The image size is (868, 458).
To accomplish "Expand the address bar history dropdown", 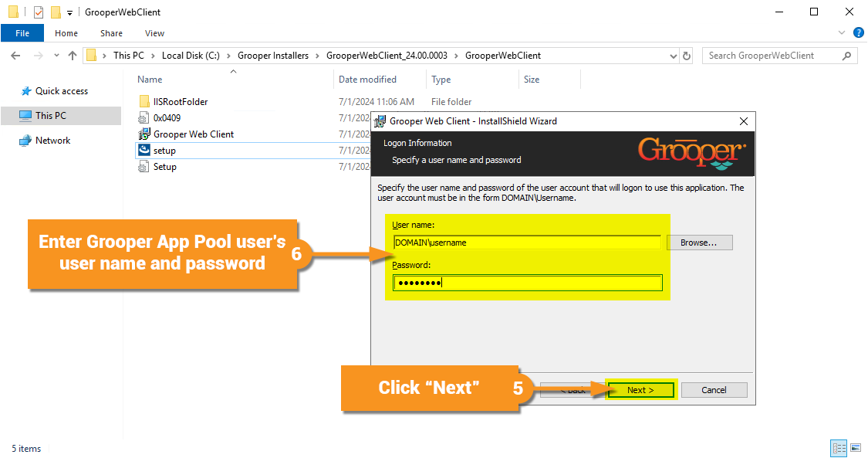I will tap(673, 56).
